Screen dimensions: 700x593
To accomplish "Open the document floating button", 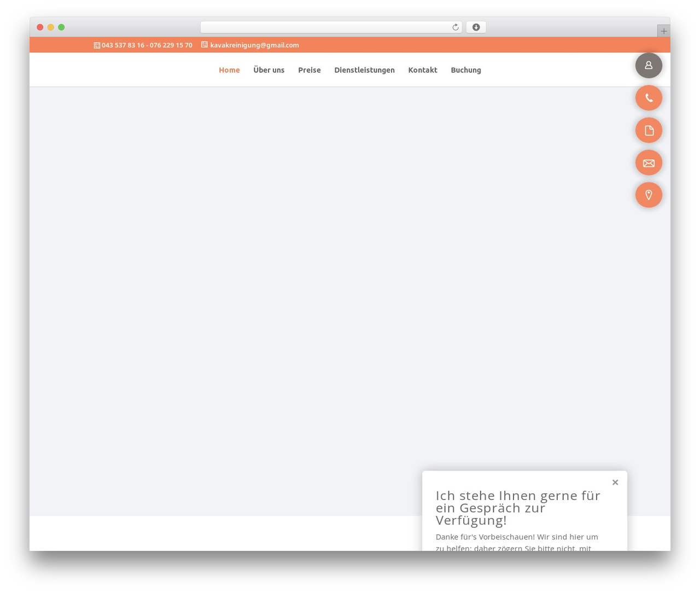I will [x=649, y=130].
